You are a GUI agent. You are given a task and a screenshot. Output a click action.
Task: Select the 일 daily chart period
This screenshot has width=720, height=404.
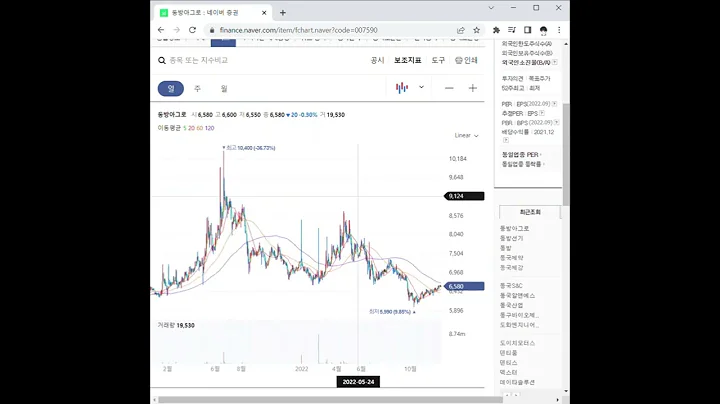tap(171, 89)
